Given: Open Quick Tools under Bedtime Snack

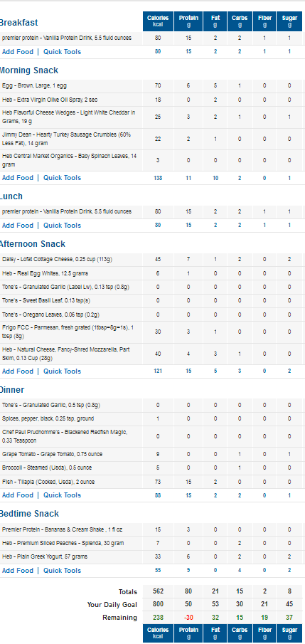Looking at the screenshot, I should pos(62,571).
